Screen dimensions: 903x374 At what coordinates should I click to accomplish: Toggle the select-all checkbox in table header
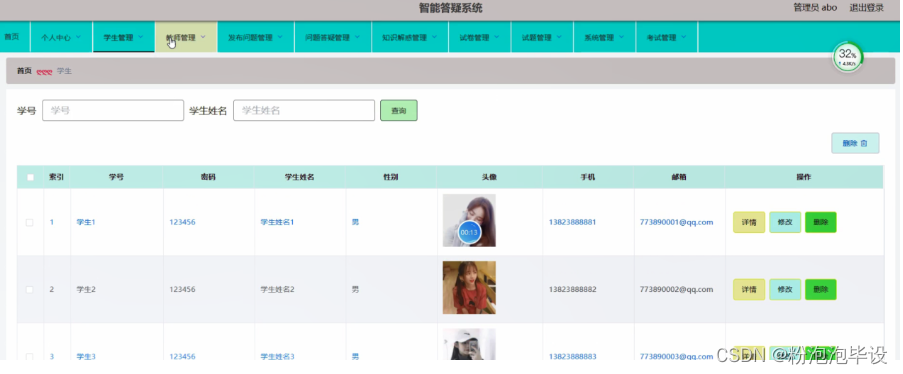point(31,177)
